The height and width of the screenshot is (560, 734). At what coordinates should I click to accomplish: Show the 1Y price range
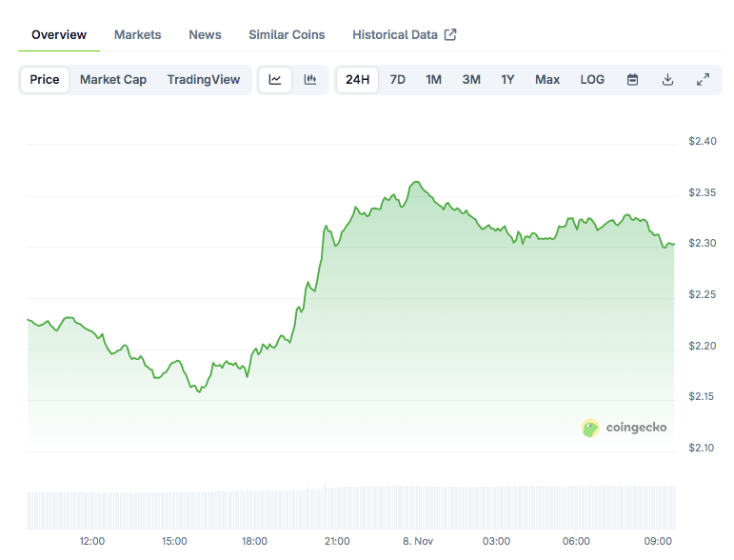508,80
